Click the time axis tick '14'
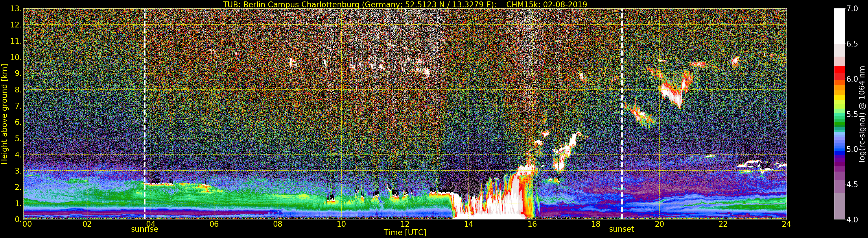The width and height of the screenshot is (868, 238). tap(468, 224)
